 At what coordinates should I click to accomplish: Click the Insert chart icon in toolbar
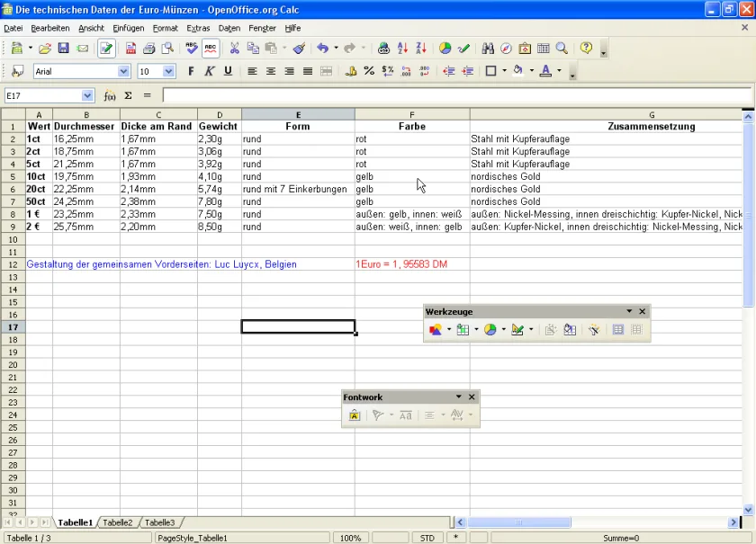click(445, 49)
